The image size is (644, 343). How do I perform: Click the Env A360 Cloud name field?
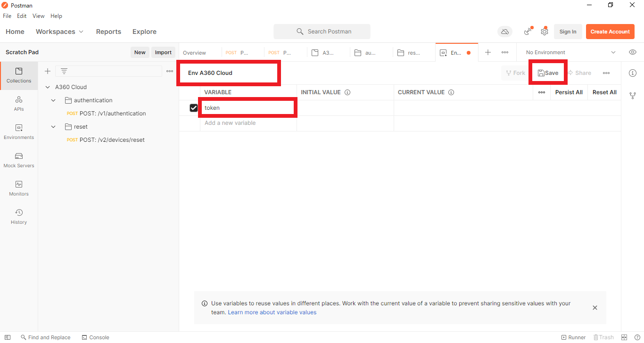point(229,73)
